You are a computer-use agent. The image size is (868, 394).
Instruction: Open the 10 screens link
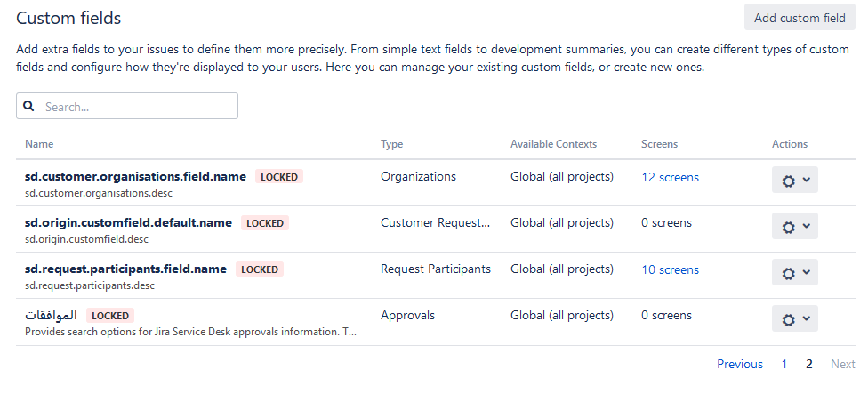670,269
